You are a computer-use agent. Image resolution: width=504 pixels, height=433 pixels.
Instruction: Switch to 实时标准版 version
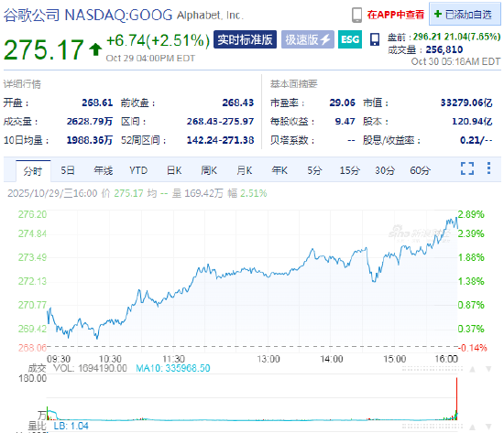click(245, 39)
